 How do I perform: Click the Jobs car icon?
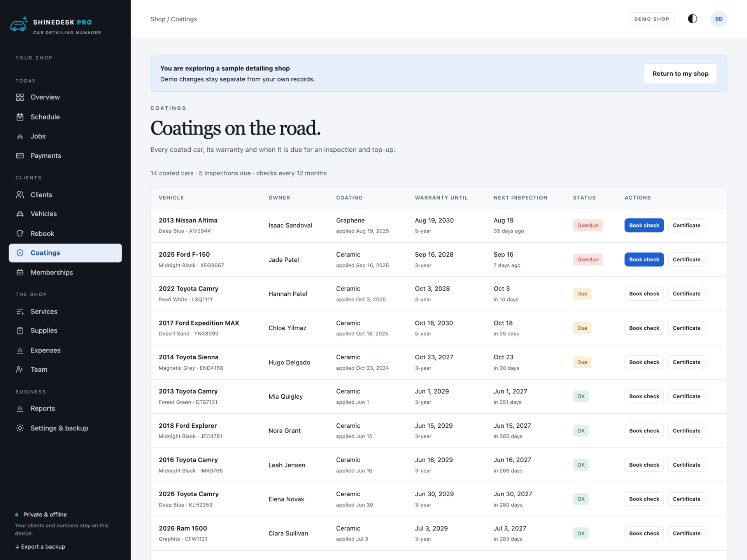(x=20, y=136)
